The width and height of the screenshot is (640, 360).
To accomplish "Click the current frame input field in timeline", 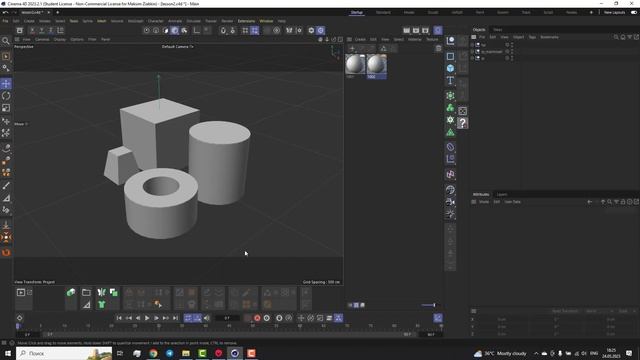I will (x=227, y=318).
